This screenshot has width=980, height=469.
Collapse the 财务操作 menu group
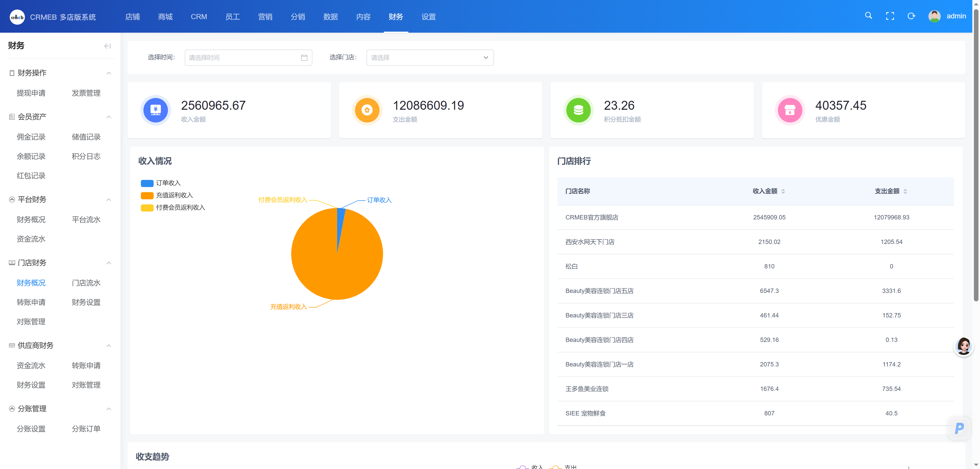tap(108, 73)
